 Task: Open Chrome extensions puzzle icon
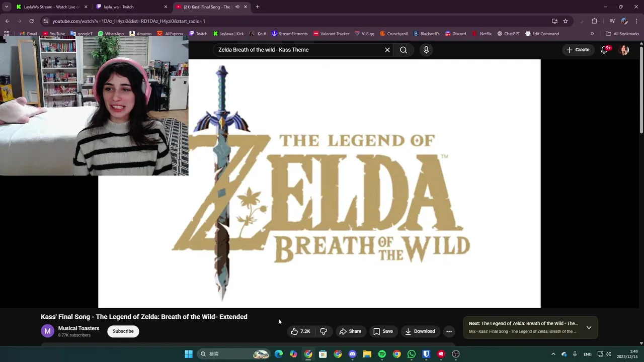594,21
